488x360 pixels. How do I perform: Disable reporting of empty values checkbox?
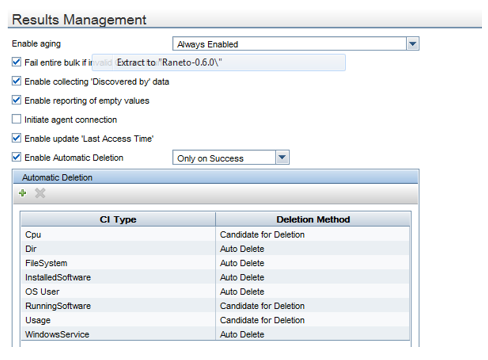(x=16, y=100)
